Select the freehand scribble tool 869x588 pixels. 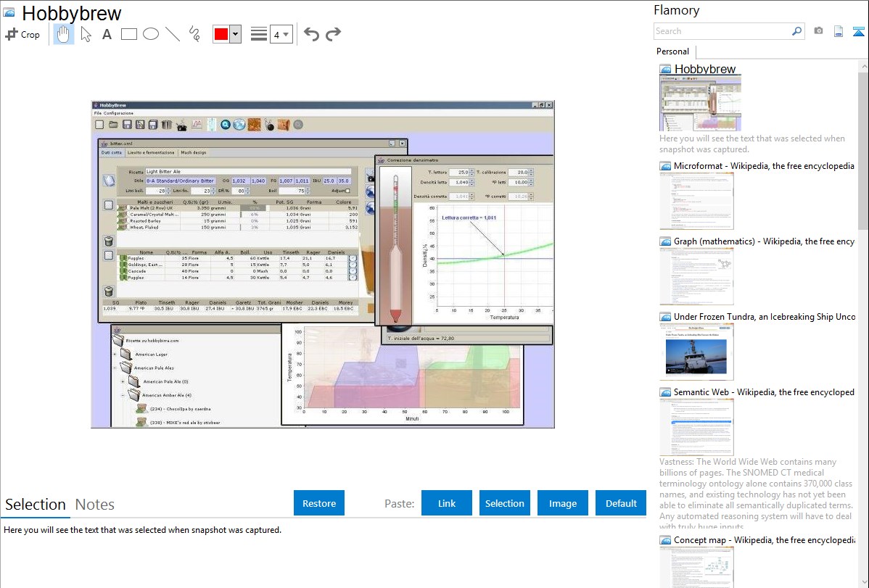point(194,34)
